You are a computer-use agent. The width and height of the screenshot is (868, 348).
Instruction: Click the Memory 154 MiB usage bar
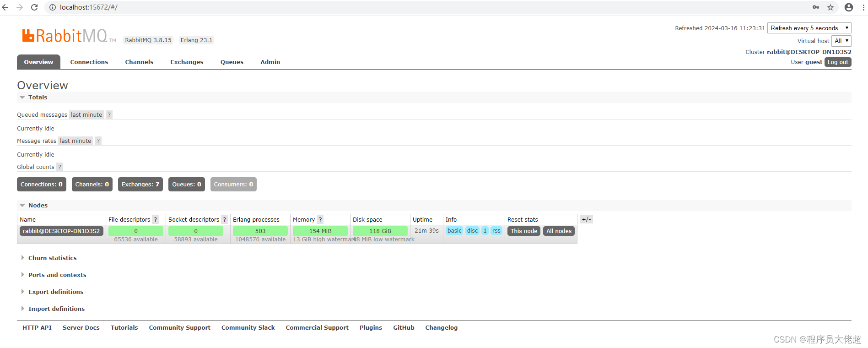pyautogui.click(x=320, y=231)
